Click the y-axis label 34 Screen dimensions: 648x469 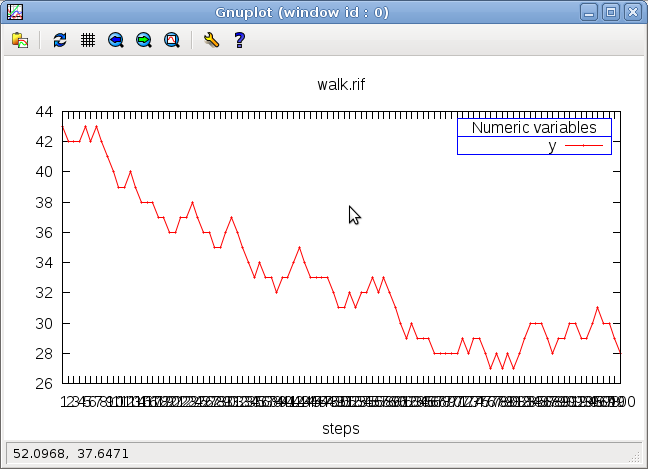(x=44, y=262)
